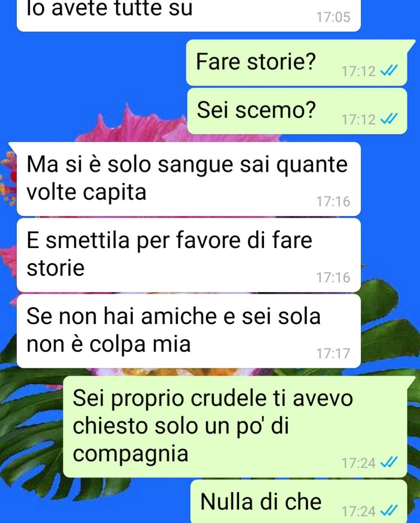The image size is (420, 523).
Task: Click the 17:12 time on "Fare storie?"
Action: (358, 72)
